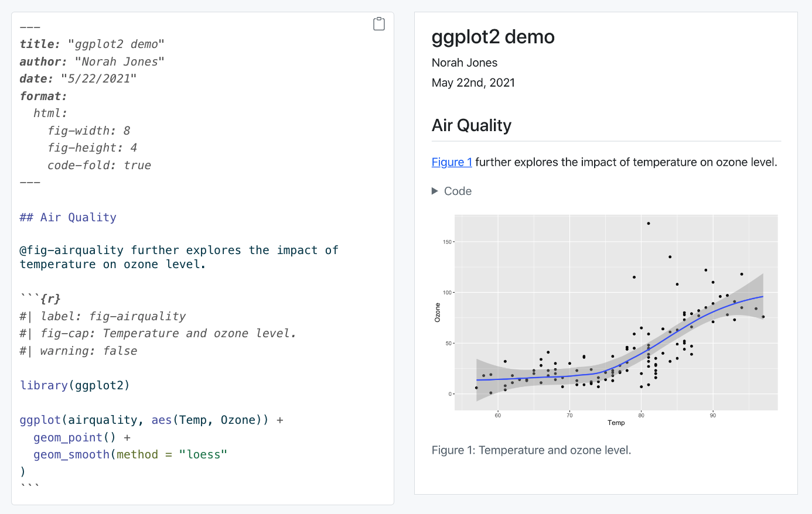The image size is (812, 514).
Task: Click the author name 'Norah Jones' in output
Action: [464, 63]
